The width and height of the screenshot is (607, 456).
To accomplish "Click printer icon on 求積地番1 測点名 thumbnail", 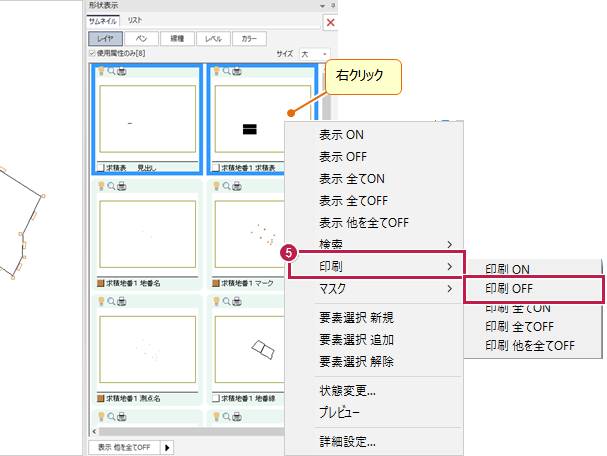I will (120, 299).
